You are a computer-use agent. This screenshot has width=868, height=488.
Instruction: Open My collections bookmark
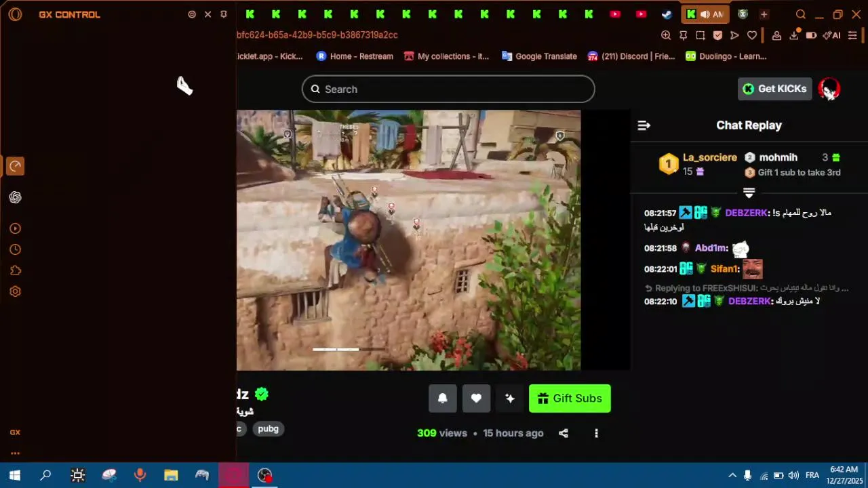[446, 56]
